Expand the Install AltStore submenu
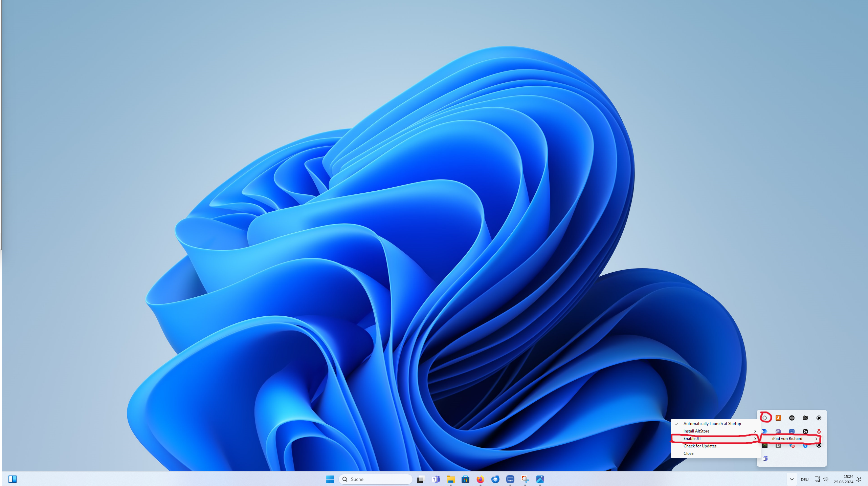This screenshot has height=486, width=868. tap(696, 431)
